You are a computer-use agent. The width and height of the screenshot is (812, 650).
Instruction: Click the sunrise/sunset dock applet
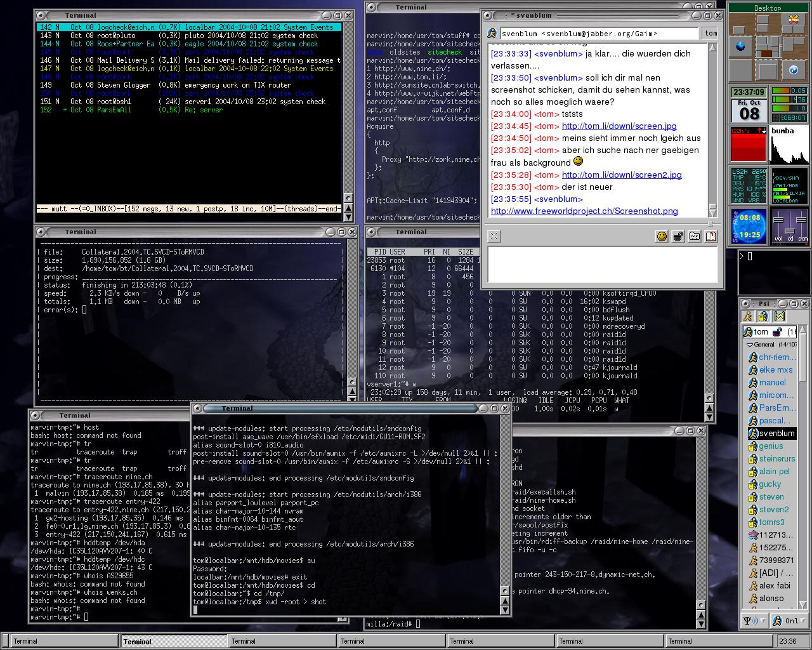[749, 226]
